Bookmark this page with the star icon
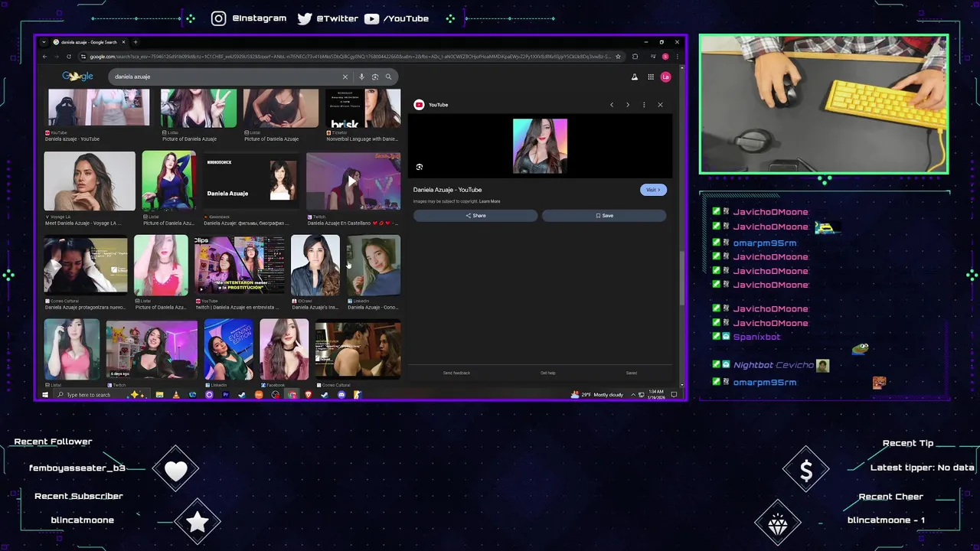This screenshot has width=980, height=551. [x=618, y=57]
